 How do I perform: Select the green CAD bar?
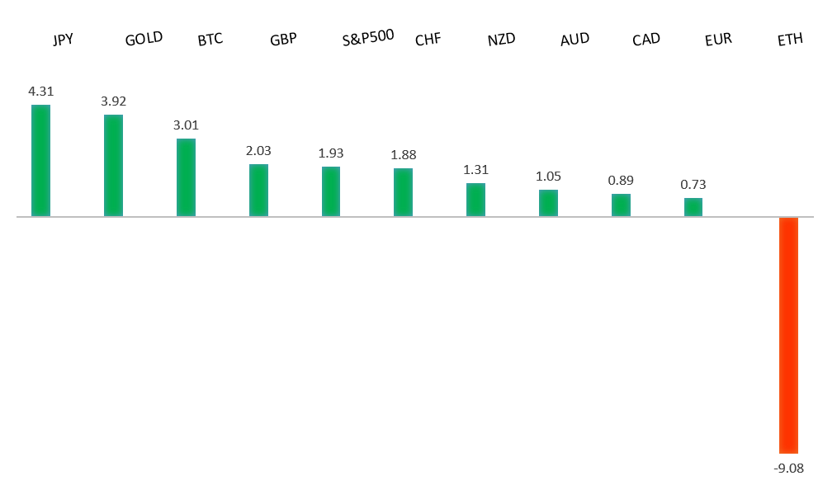coord(621,205)
